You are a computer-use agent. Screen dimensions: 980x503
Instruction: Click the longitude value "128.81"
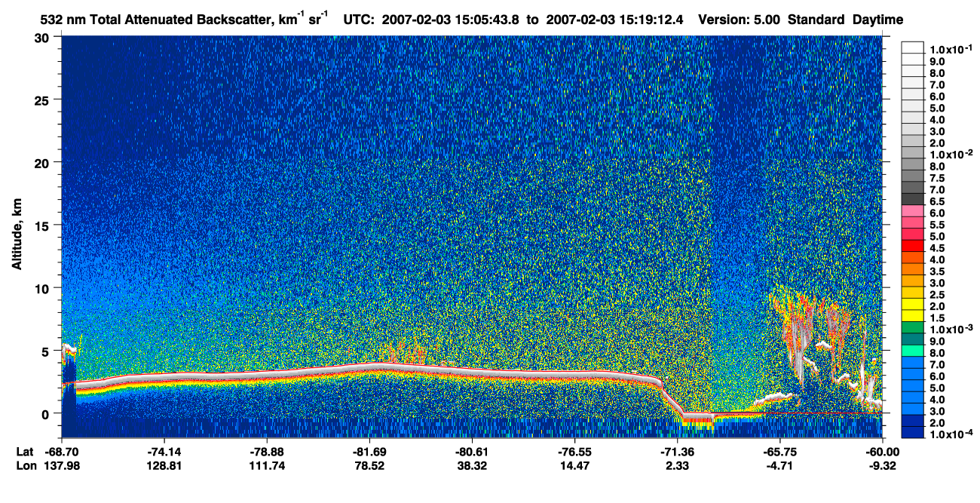pyautogui.click(x=164, y=465)
